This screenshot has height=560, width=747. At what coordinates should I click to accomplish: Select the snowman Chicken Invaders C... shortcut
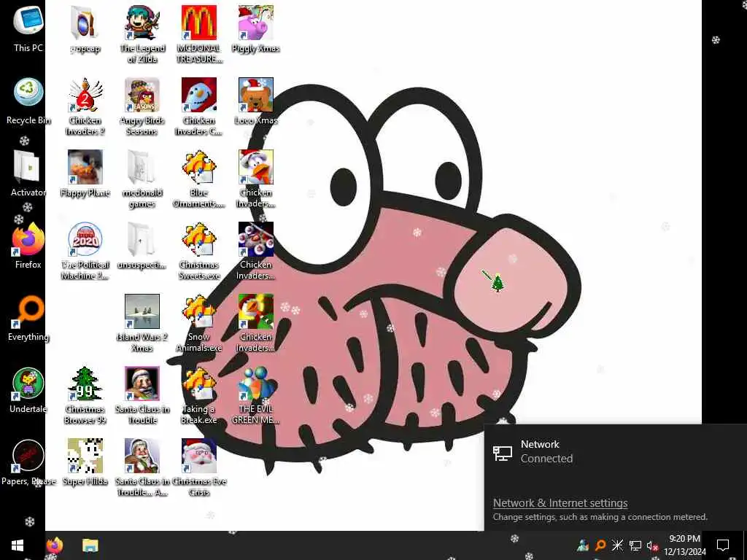coord(198,95)
